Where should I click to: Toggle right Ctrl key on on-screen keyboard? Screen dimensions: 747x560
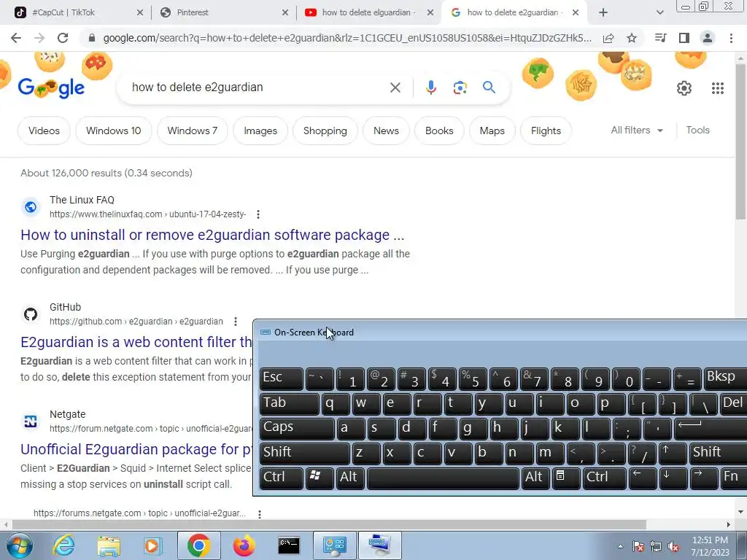[605, 478]
